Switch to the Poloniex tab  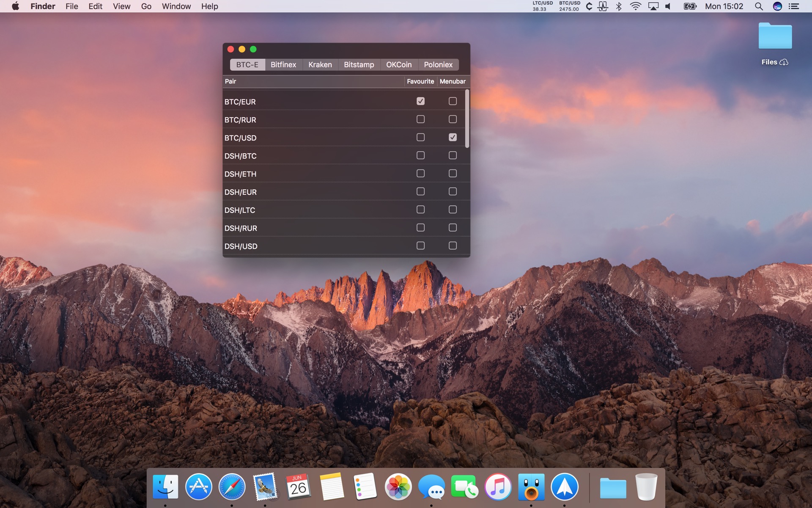(x=438, y=65)
